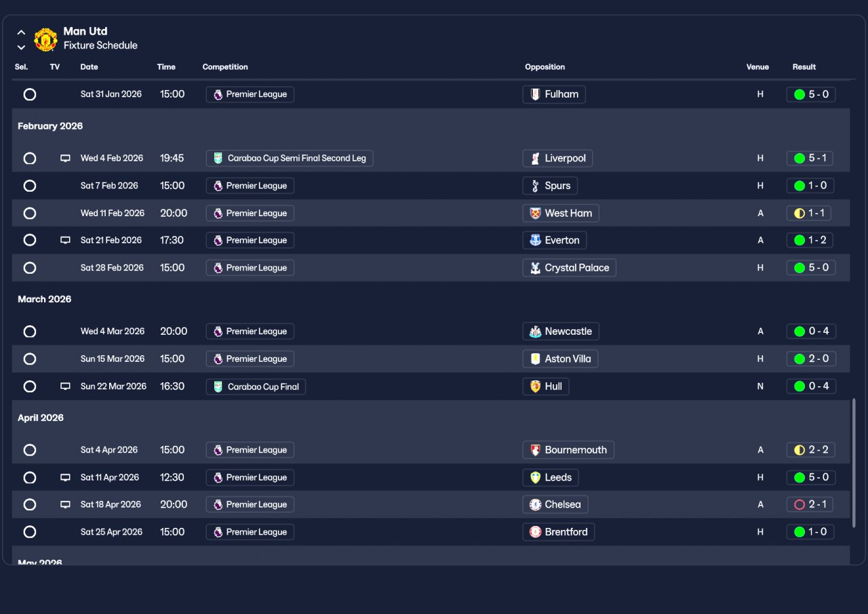Click the West Ham club crest

(535, 213)
